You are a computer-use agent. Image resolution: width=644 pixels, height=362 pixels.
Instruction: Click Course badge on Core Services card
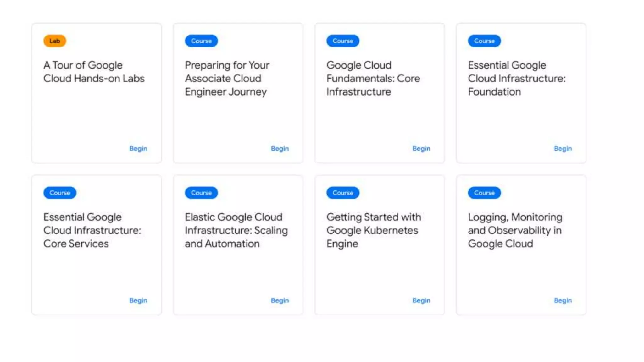[x=60, y=193]
